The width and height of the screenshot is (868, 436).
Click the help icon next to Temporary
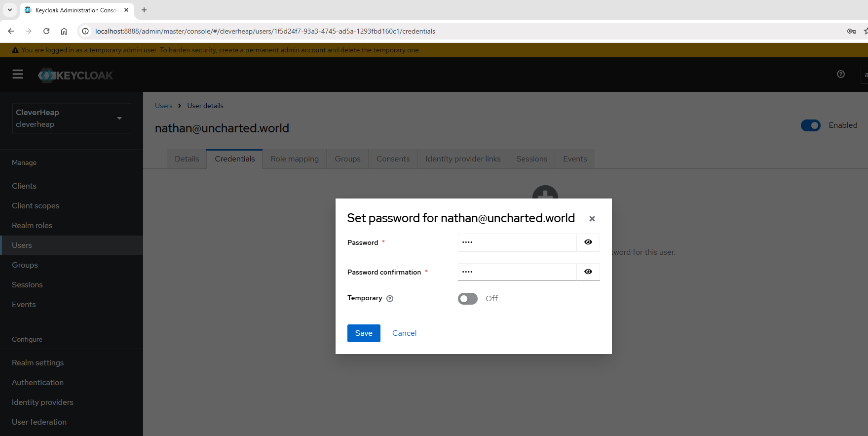[390, 298]
